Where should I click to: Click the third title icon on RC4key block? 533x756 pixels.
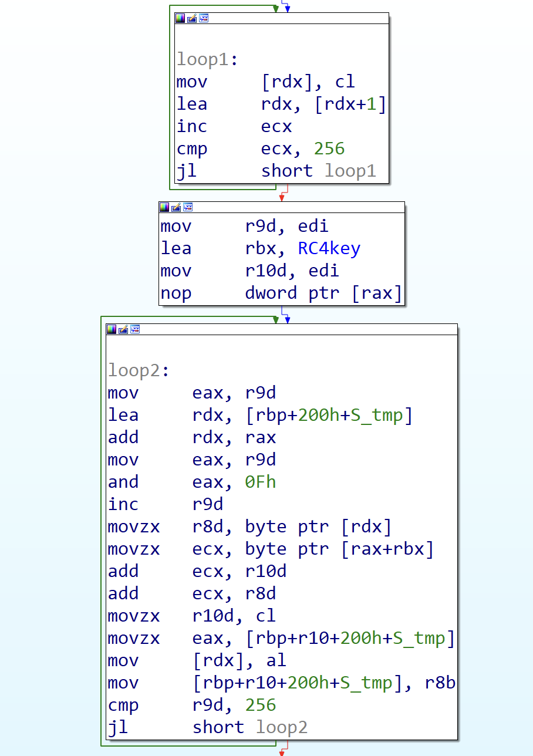[x=188, y=207]
